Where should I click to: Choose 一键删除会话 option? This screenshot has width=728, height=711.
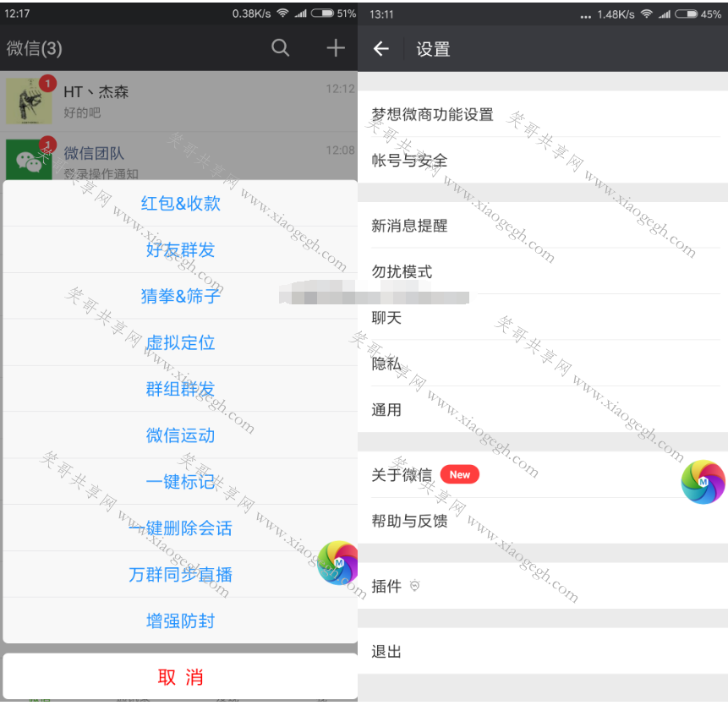tap(180, 528)
